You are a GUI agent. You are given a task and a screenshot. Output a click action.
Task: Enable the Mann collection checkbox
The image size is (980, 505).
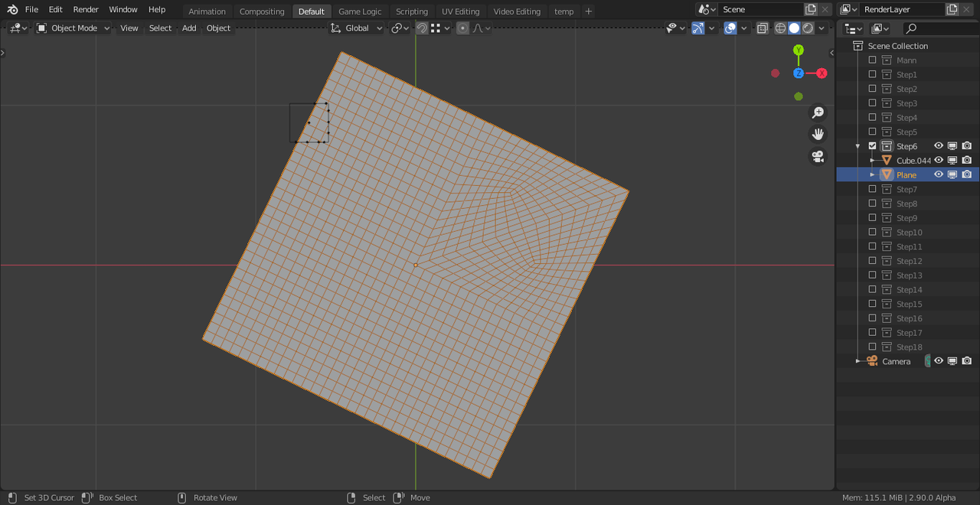click(x=872, y=60)
